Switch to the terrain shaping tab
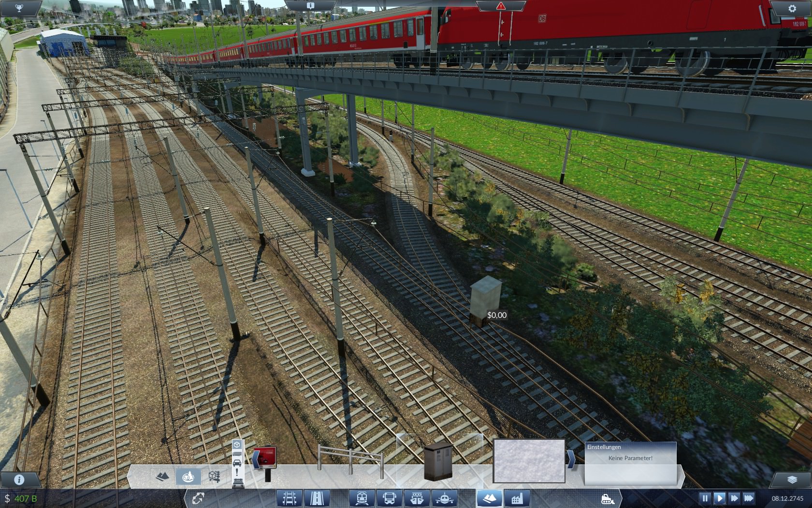 [x=162, y=477]
